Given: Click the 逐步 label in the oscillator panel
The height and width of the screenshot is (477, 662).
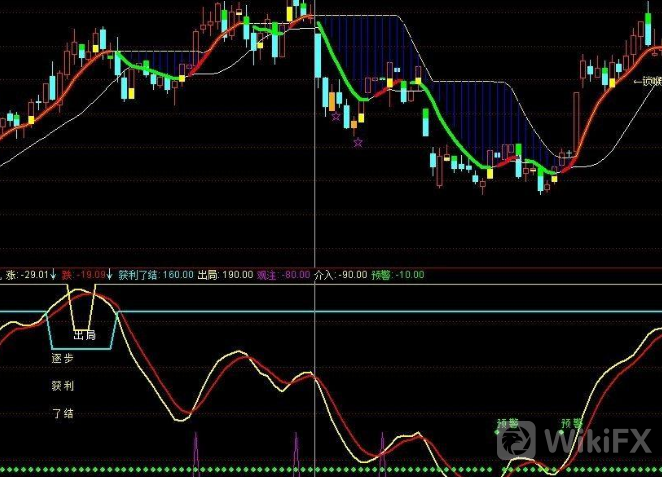Looking at the screenshot, I should [62, 357].
